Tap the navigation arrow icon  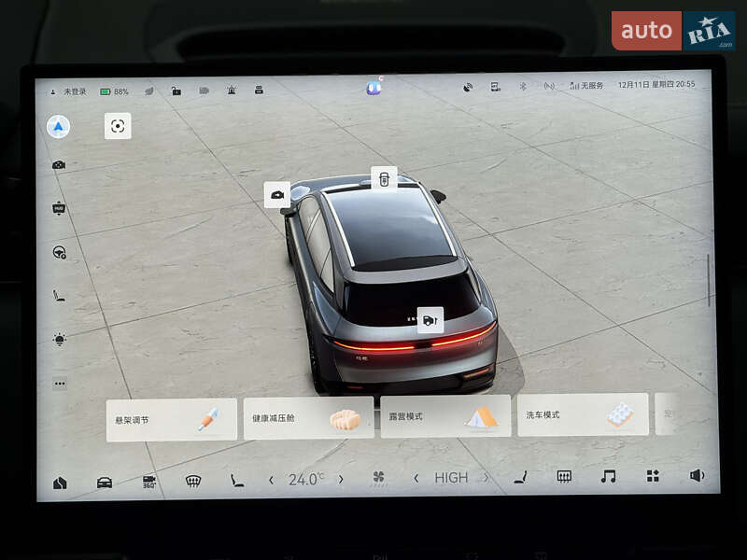(x=58, y=127)
